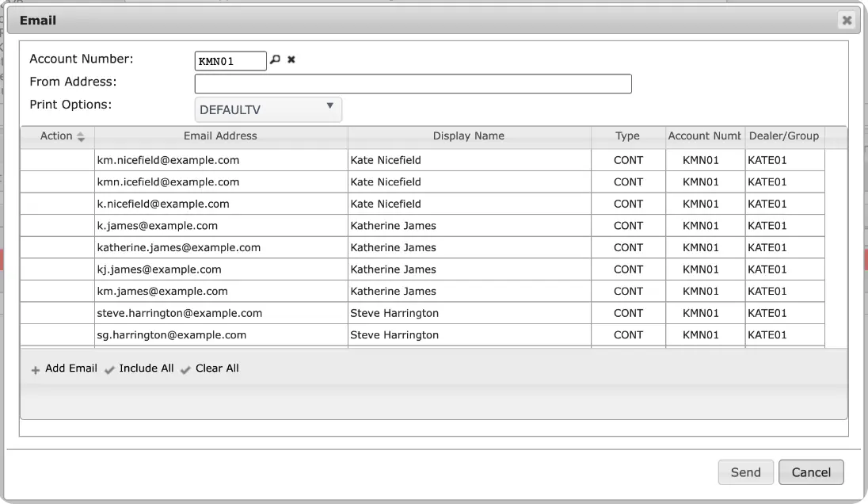Viewport: 868px width, 504px height.
Task: Open the Print Options DEFAULTV dropdown
Action: pos(268,109)
